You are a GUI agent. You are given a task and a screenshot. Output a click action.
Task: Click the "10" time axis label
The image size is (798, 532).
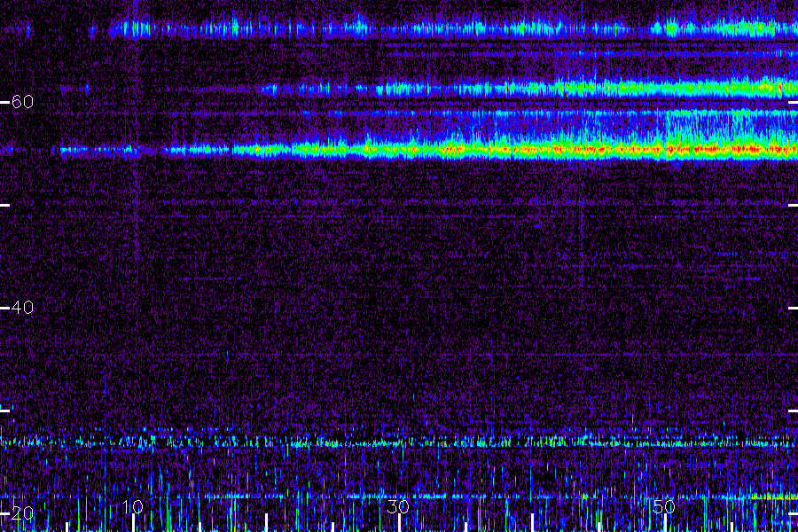(133, 506)
